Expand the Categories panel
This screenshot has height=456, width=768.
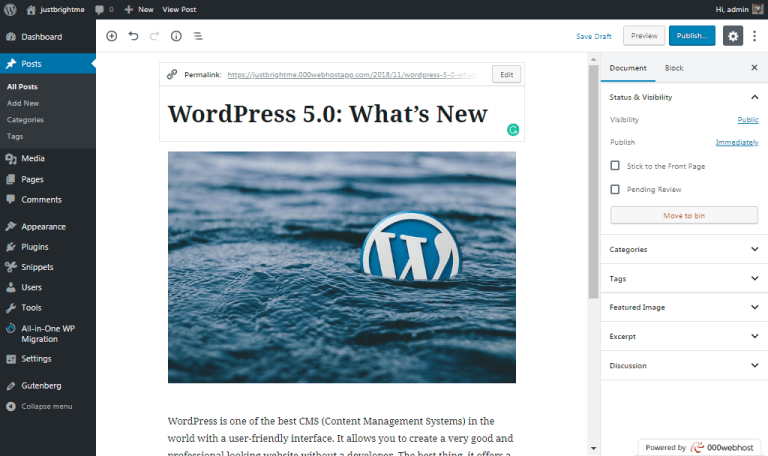click(x=684, y=249)
